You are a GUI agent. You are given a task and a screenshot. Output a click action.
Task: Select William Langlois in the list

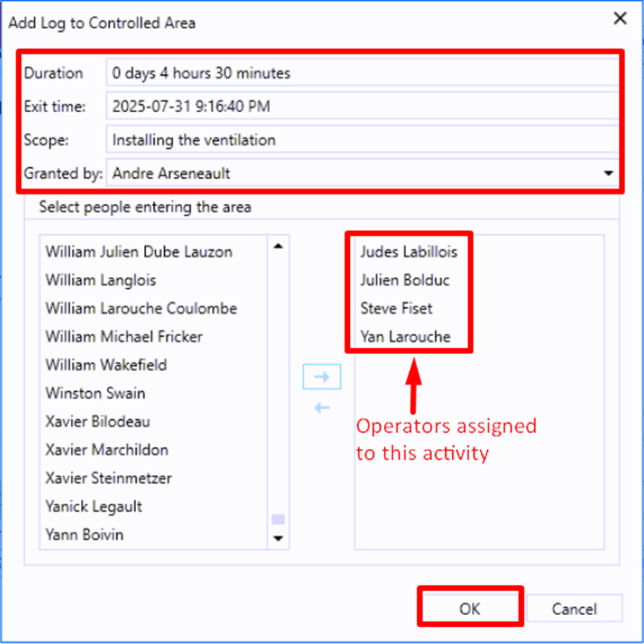[x=100, y=280]
